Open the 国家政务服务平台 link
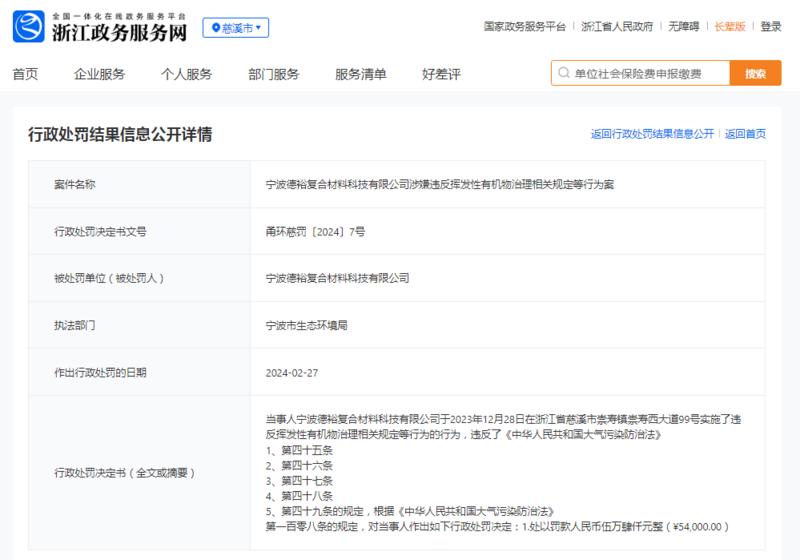 525,27
